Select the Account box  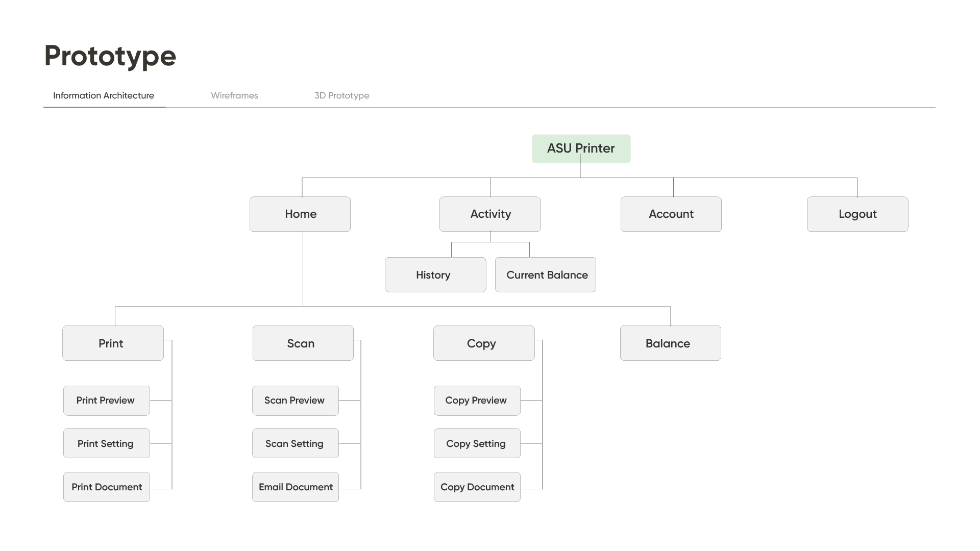(671, 214)
